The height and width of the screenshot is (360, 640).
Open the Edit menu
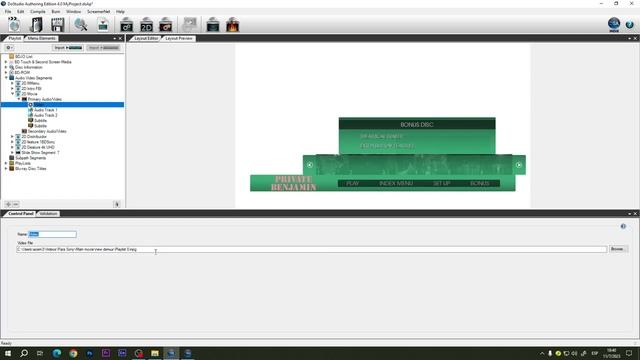click(x=20, y=12)
